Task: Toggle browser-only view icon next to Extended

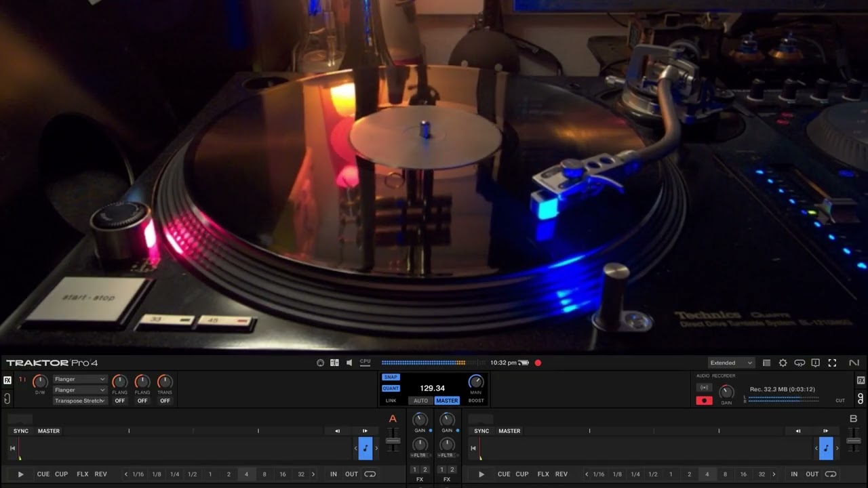Action: [x=766, y=363]
